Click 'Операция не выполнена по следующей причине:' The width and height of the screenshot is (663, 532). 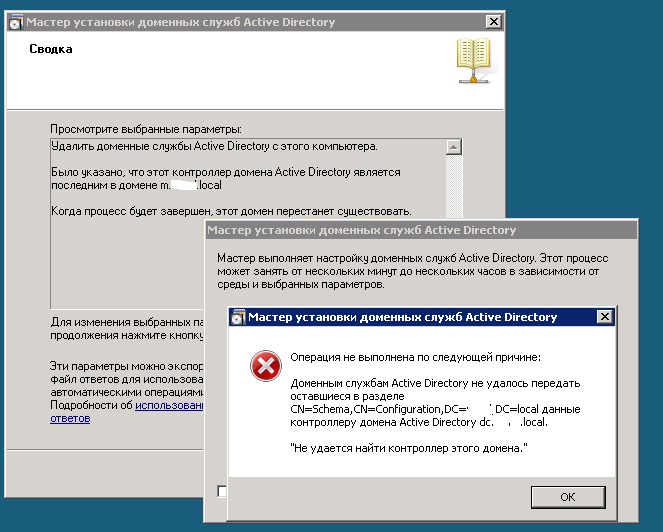(416, 357)
